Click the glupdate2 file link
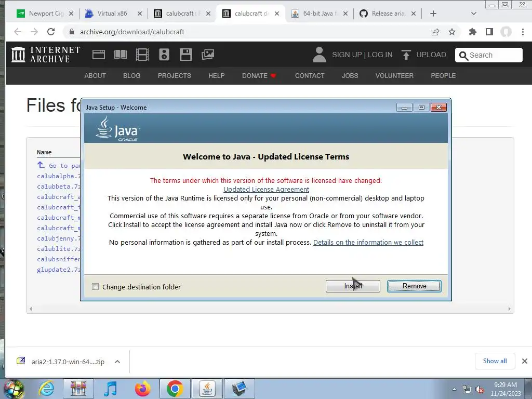Screen dimensions: 532x399 tap(58, 270)
